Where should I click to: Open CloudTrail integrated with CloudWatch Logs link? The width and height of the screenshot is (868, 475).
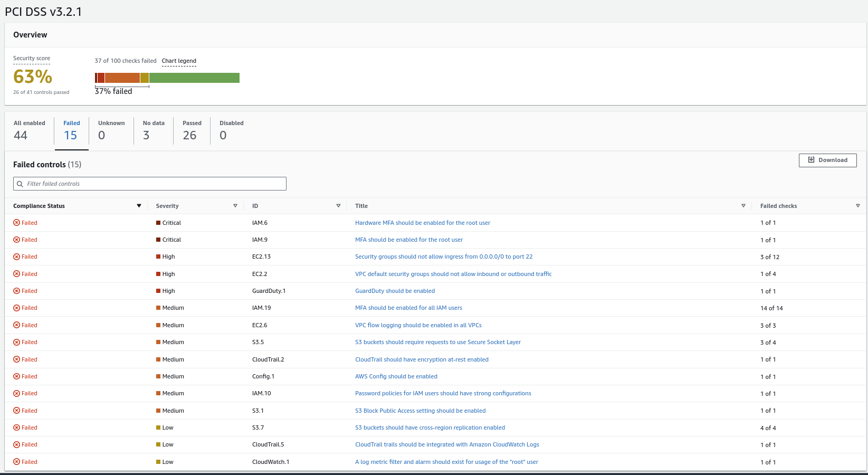point(447,444)
